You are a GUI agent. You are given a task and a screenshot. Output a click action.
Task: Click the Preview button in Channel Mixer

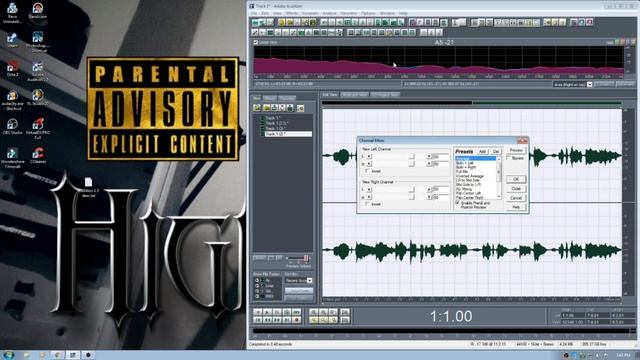516,150
